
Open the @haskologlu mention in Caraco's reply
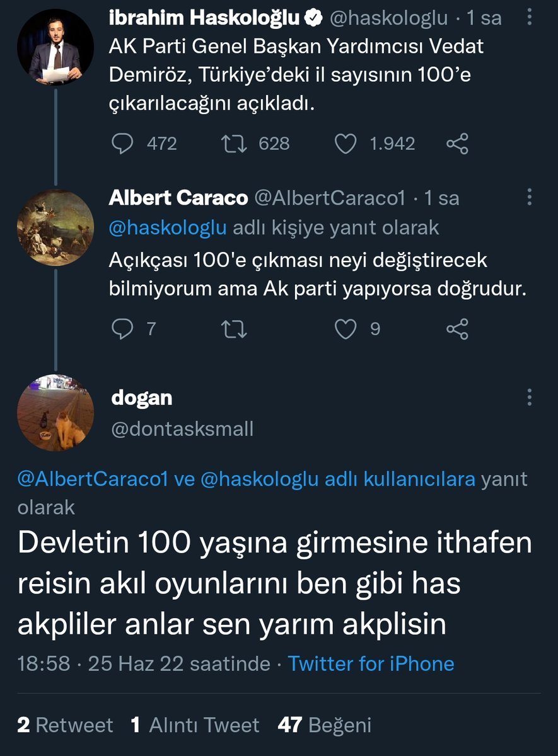click(168, 227)
